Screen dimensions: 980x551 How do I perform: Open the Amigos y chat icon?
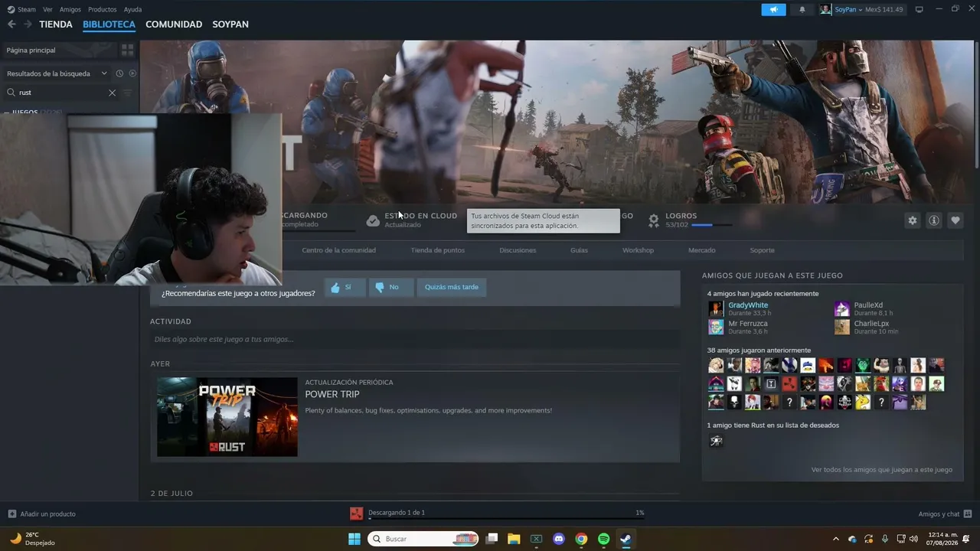tap(968, 514)
